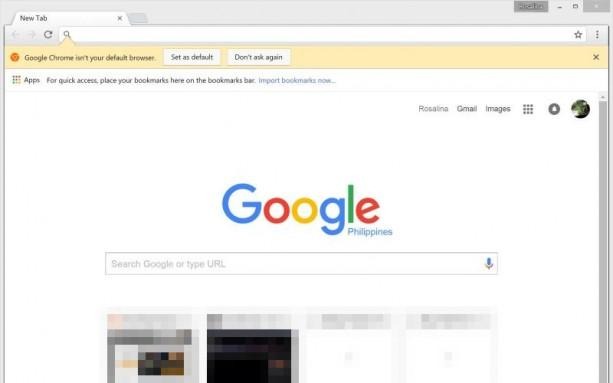Open the first most-visited site thumbnail
Image resolution: width=613 pixels, height=383 pixels.
coord(153,349)
